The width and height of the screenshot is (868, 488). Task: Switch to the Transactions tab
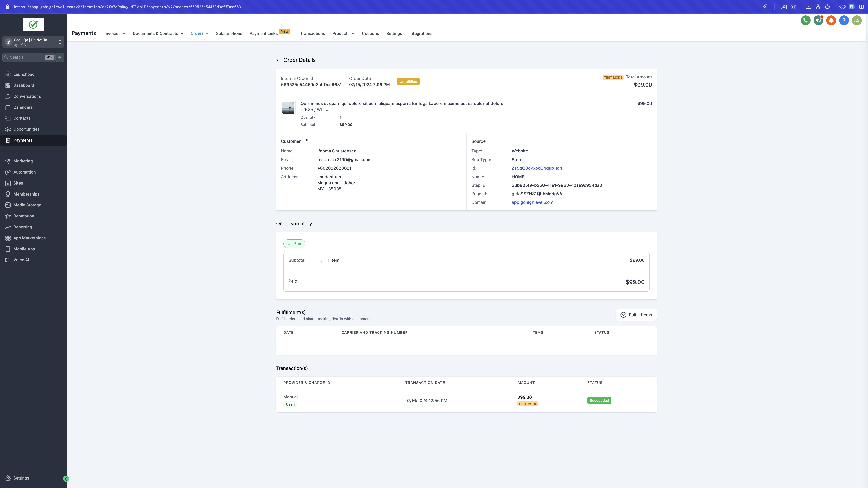[x=312, y=34]
